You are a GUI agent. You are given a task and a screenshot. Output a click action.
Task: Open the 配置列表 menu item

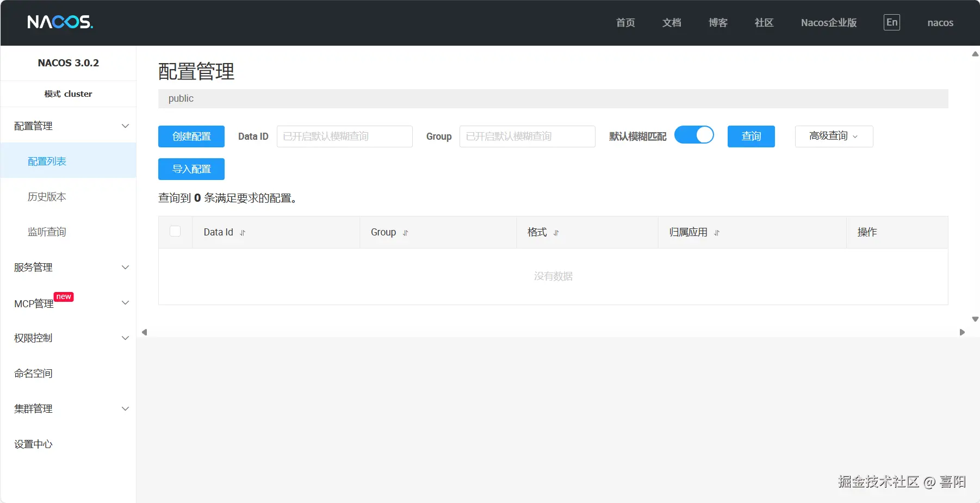[68, 161]
